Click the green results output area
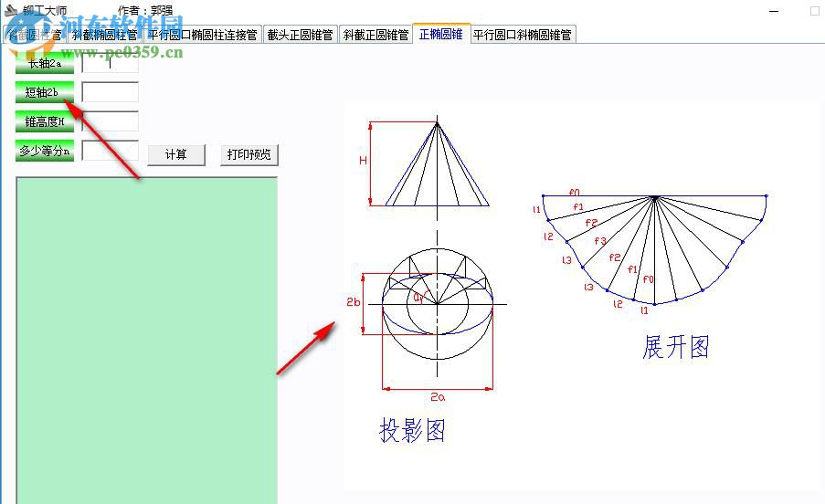The image size is (825, 504). pyautogui.click(x=147, y=341)
